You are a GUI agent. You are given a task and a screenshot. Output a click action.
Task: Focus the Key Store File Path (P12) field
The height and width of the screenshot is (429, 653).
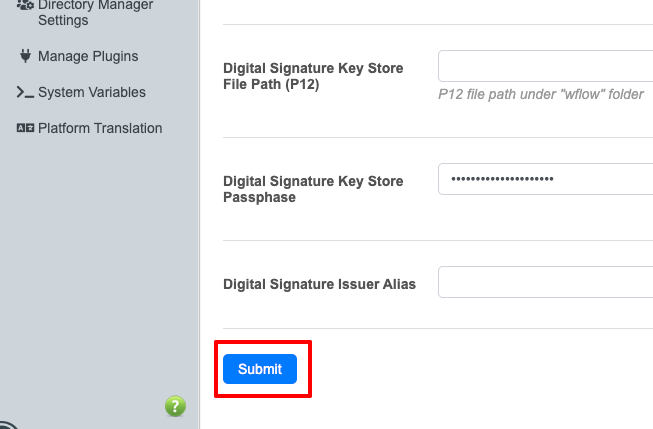(x=546, y=66)
